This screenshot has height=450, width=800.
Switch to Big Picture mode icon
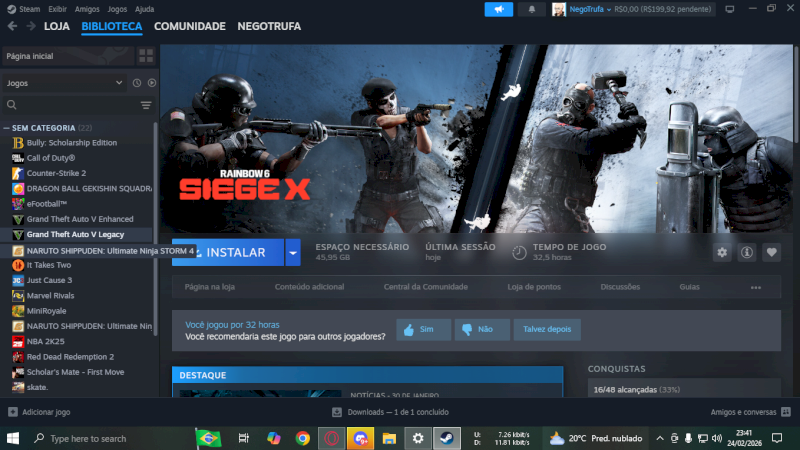click(x=730, y=9)
